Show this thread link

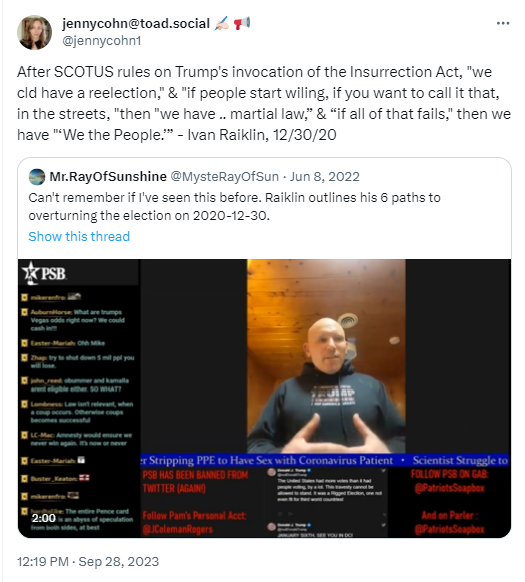(x=79, y=236)
